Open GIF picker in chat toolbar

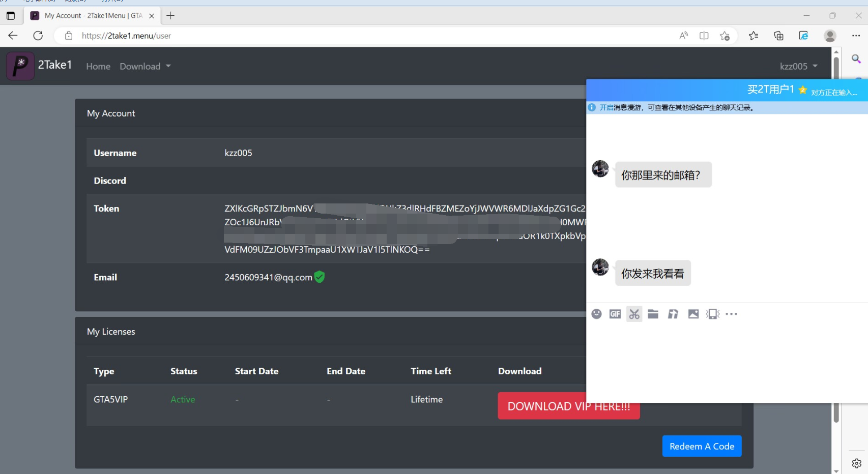[x=615, y=314]
